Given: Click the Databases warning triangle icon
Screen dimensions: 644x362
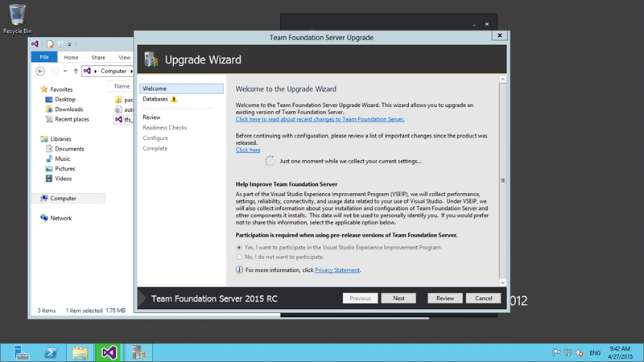Looking at the screenshot, I should 174,99.
